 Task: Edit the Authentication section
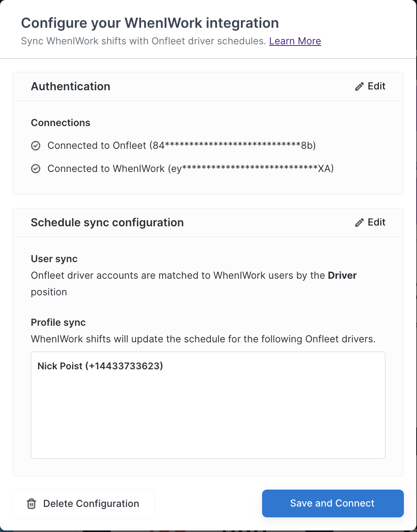370,86
